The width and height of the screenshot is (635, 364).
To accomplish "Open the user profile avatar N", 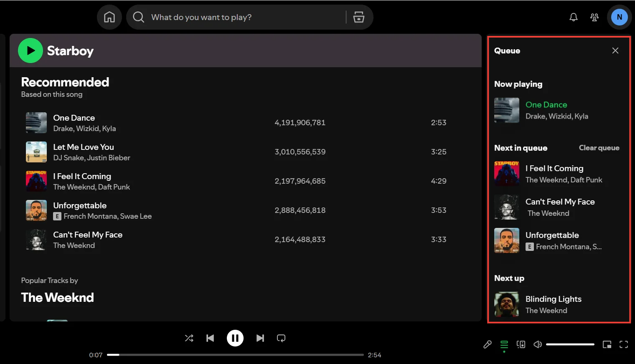I will pos(619,17).
